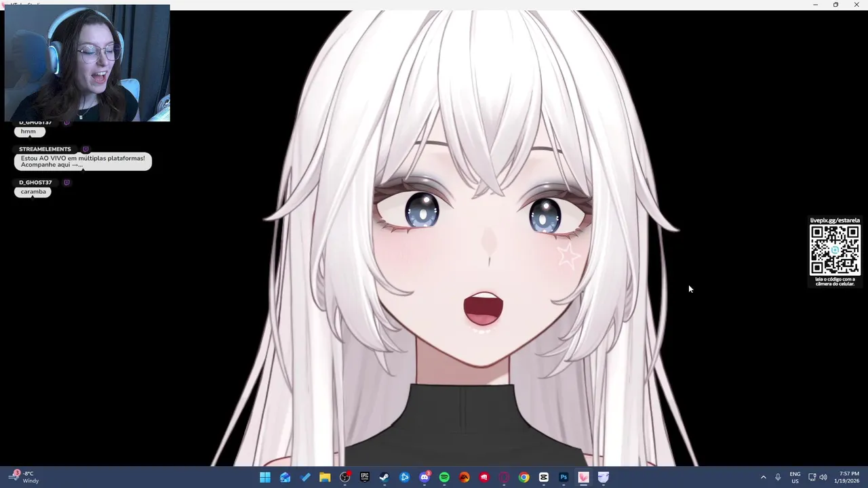Viewport: 868px width, 488px height.
Task: Click D_GHOST37 username above caramba
Action: tap(35, 182)
